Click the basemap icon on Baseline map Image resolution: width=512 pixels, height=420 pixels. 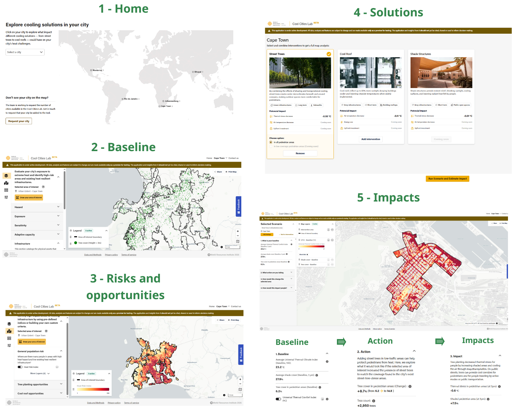[x=238, y=241]
